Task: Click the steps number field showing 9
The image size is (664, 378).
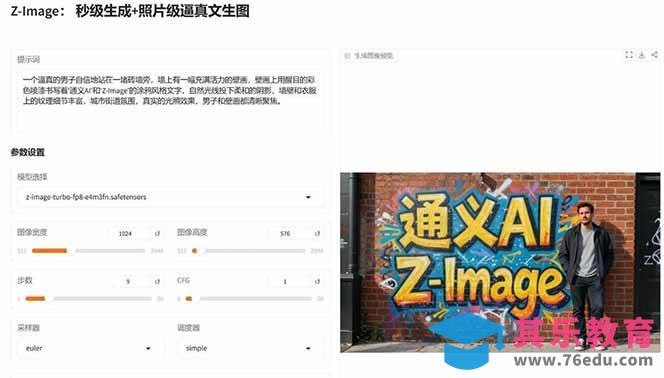Action: (x=130, y=281)
